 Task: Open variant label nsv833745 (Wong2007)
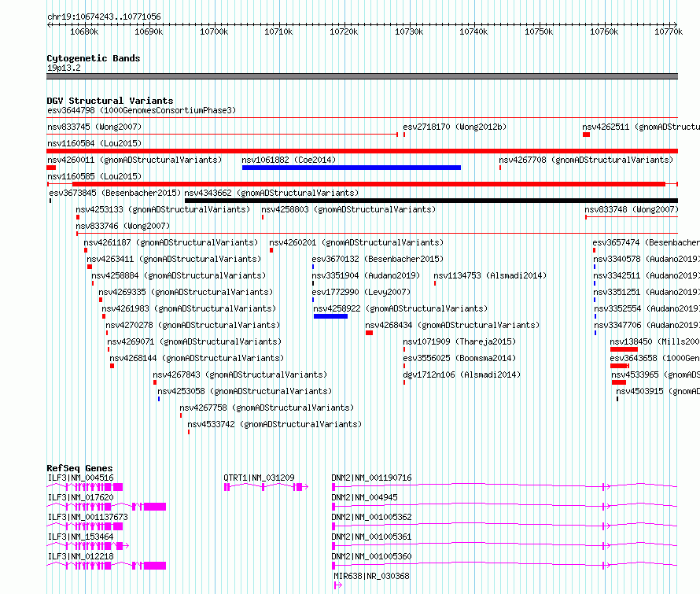tap(94, 127)
